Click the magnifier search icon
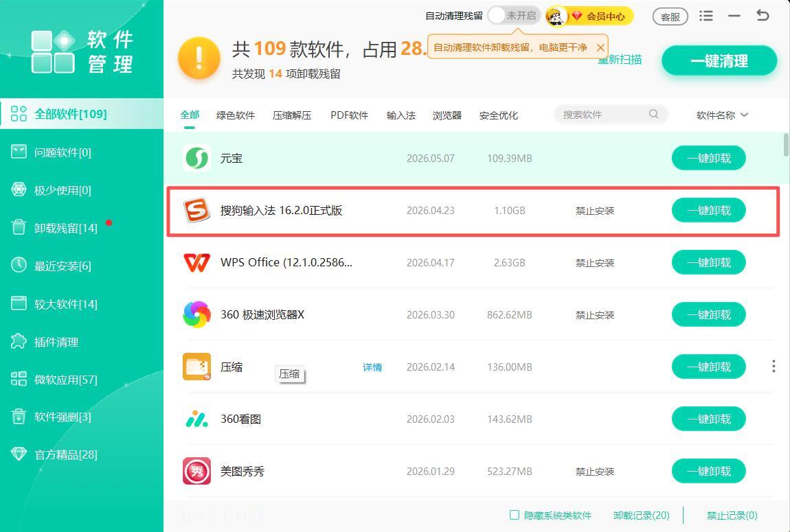The image size is (790, 532). pyautogui.click(x=653, y=114)
